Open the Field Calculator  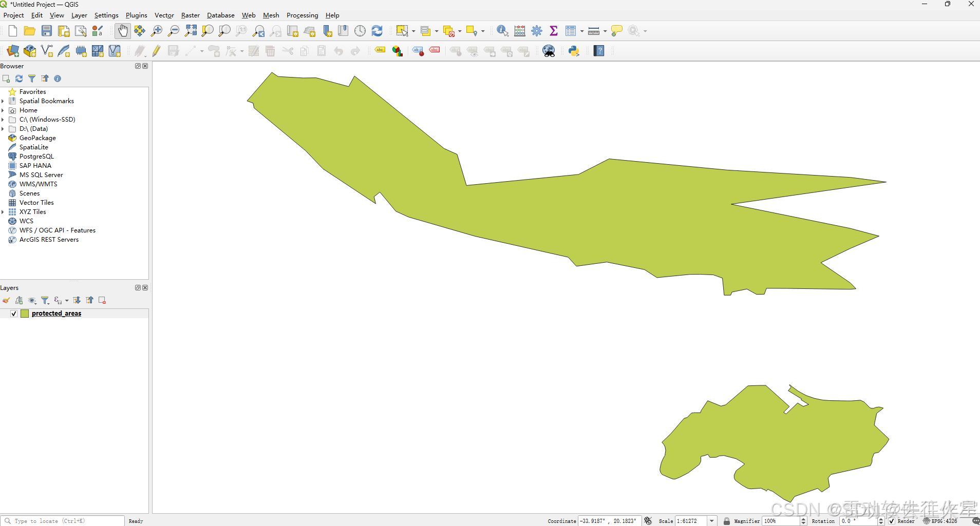pyautogui.click(x=520, y=31)
